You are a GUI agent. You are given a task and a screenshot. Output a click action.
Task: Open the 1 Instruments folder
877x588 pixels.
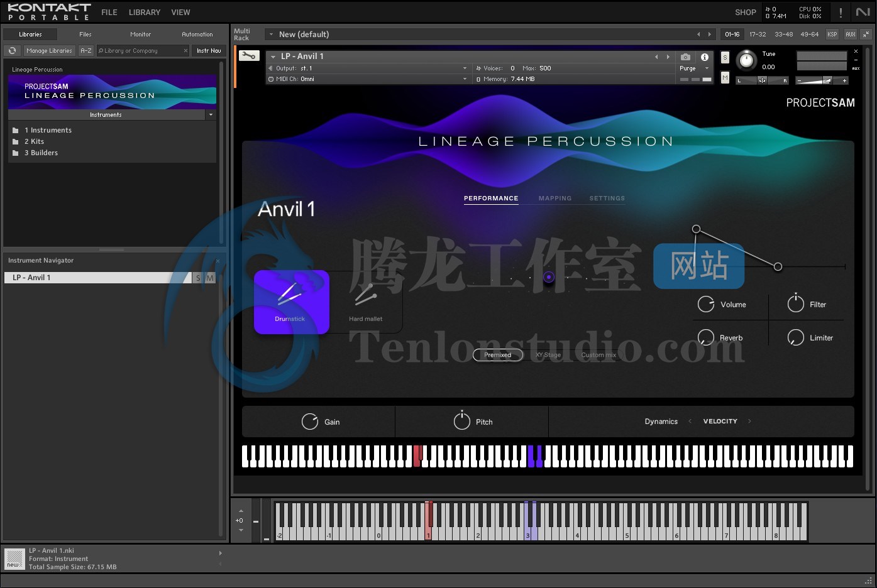(x=48, y=130)
